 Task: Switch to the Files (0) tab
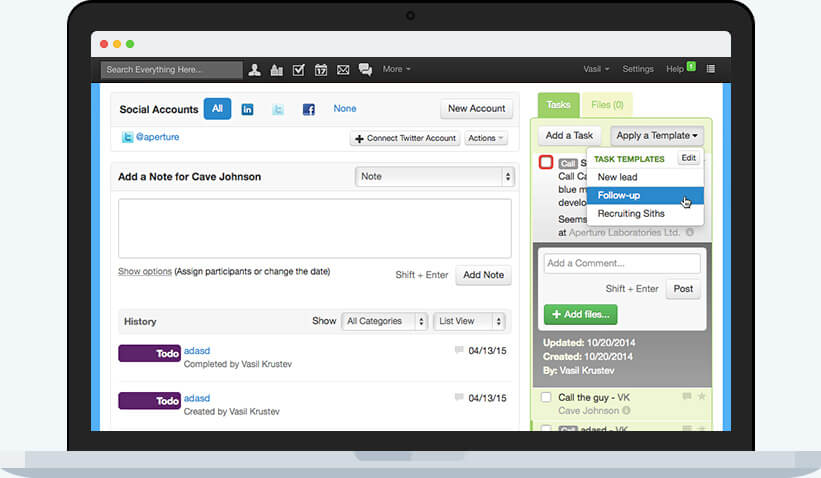click(607, 104)
